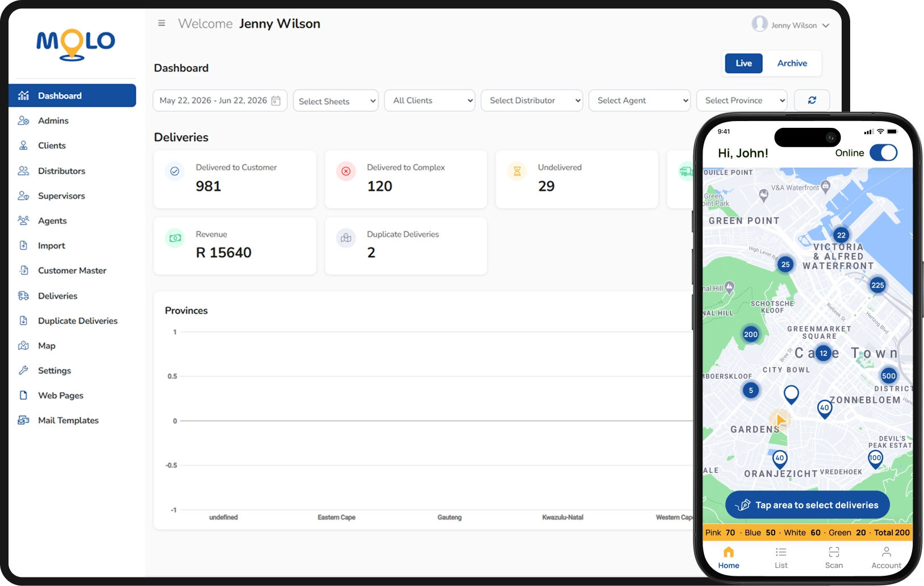
Task: Click the Revenue money icon
Action: 175,238
